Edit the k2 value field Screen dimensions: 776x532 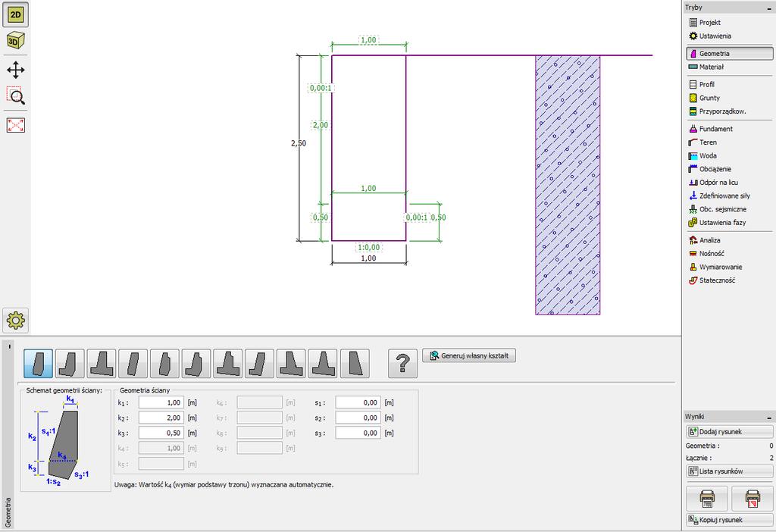point(161,418)
